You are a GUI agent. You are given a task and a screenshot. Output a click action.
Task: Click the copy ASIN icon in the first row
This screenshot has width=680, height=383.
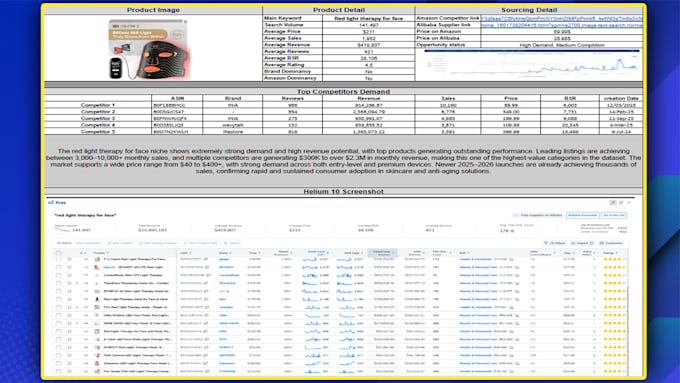[207, 259]
